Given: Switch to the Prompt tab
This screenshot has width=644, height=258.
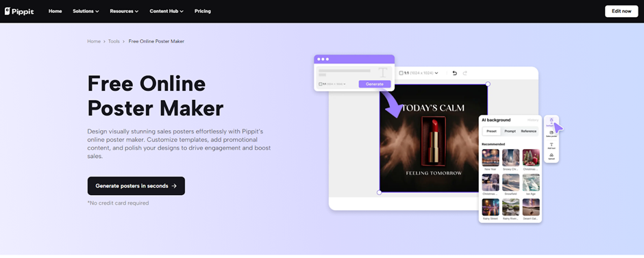Looking at the screenshot, I should point(510,131).
